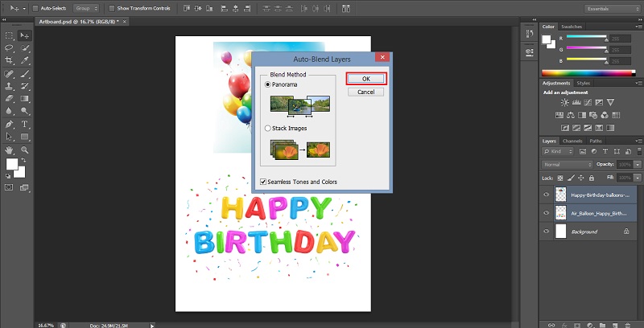Image resolution: width=644 pixels, height=328 pixels.
Task: Expand the Group auto-select dropdown
Action: click(x=86, y=8)
